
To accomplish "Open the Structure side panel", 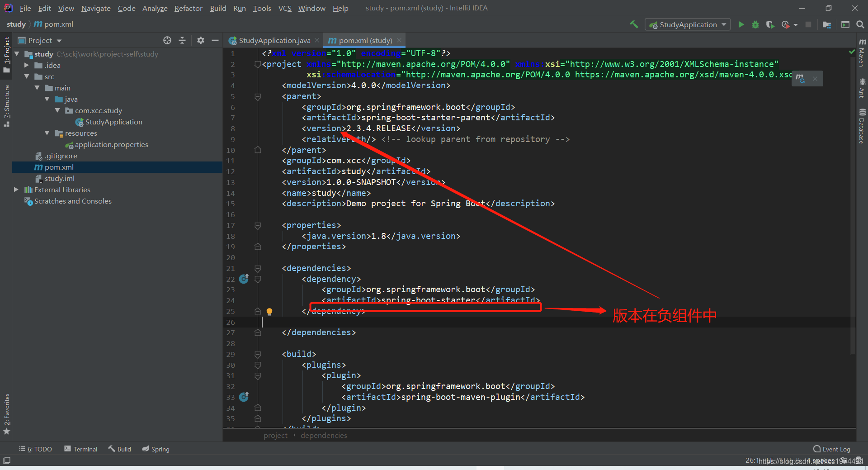I will [6, 106].
